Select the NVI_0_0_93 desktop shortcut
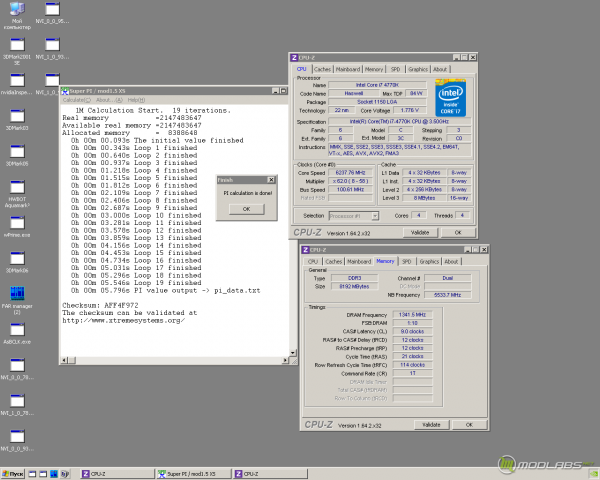Screen dimensions: 600x480 click(17, 440)
